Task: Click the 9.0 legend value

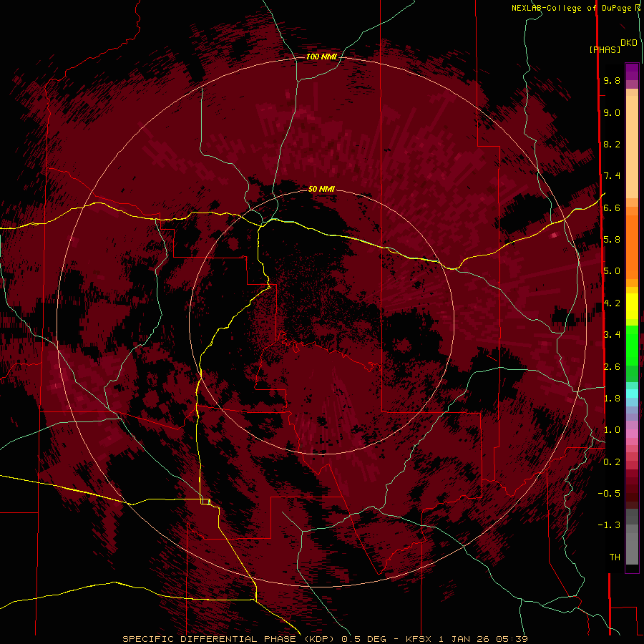Action: [612, 113]
